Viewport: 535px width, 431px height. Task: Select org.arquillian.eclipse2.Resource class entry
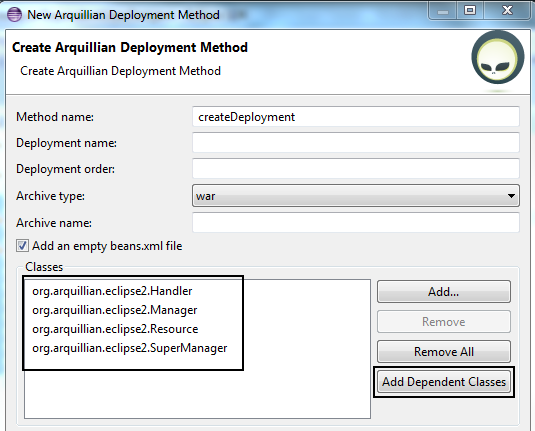point(115,329)
